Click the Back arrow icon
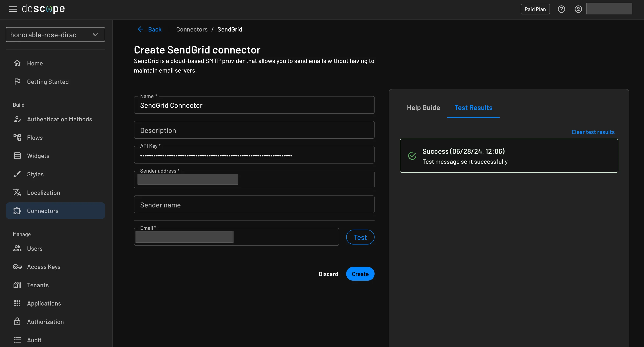 (x=141, y=29)
